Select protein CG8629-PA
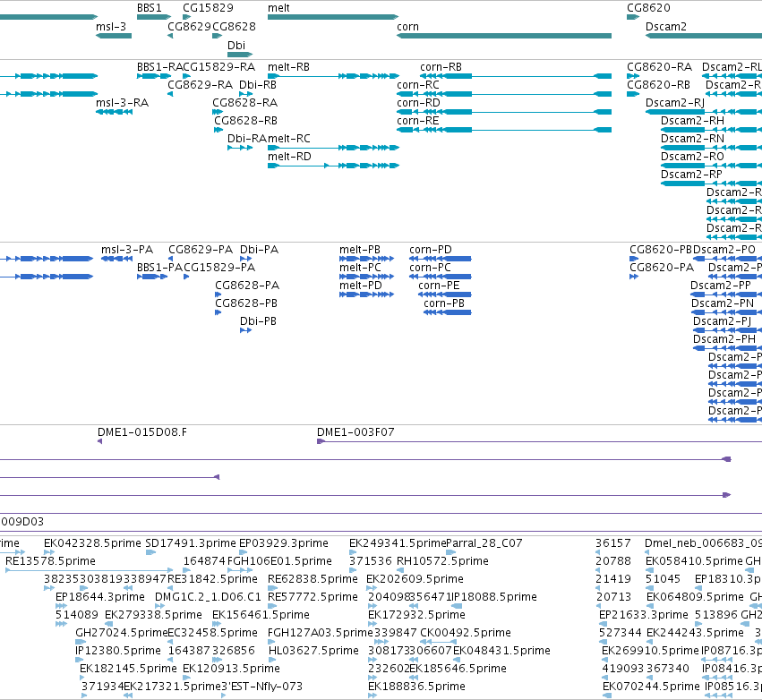This screenshot has height=700, width=762. 201,250
